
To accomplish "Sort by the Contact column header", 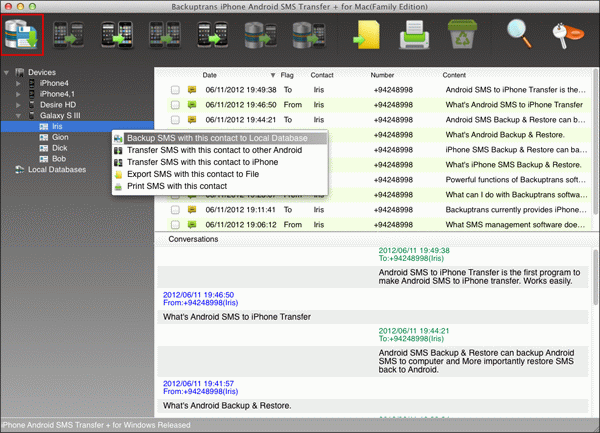I will [322, 75].
